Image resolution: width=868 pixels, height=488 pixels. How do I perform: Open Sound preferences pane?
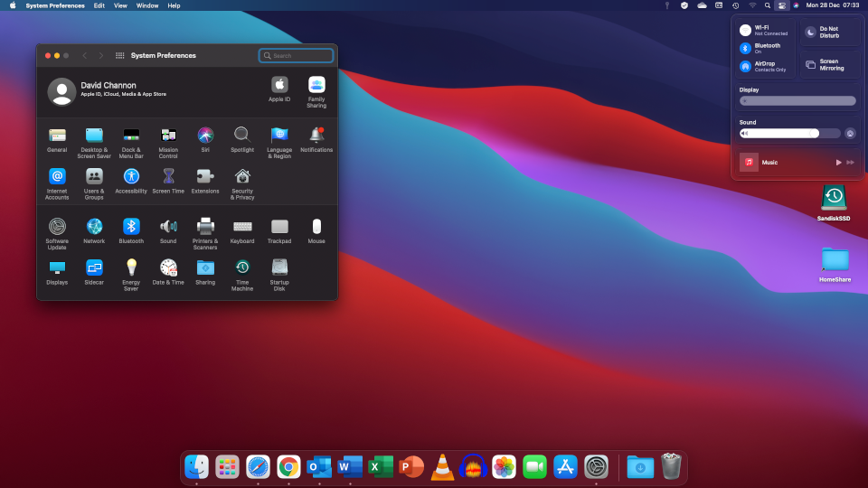click(168, 230)
